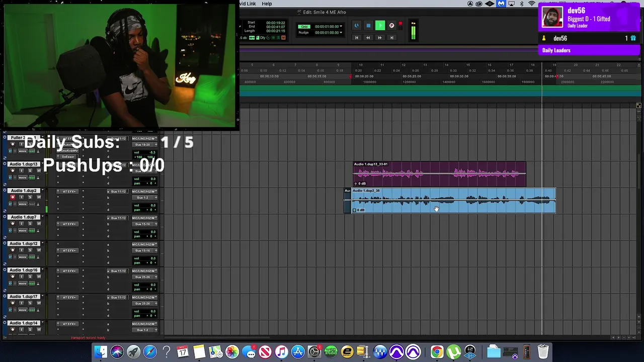Click the track name Audio 1.dup14
Screen dimensions: 644x362
point(24,323)
